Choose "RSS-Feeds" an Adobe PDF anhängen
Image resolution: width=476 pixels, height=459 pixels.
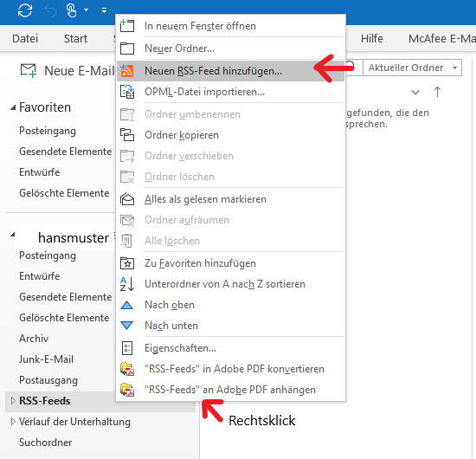231,390
